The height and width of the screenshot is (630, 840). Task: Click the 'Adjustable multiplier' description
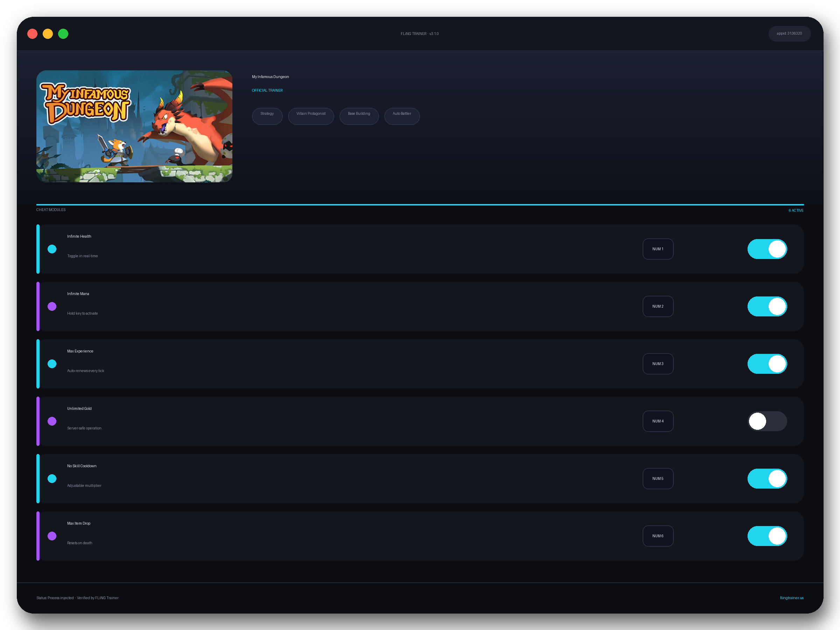tap(84, 485)
